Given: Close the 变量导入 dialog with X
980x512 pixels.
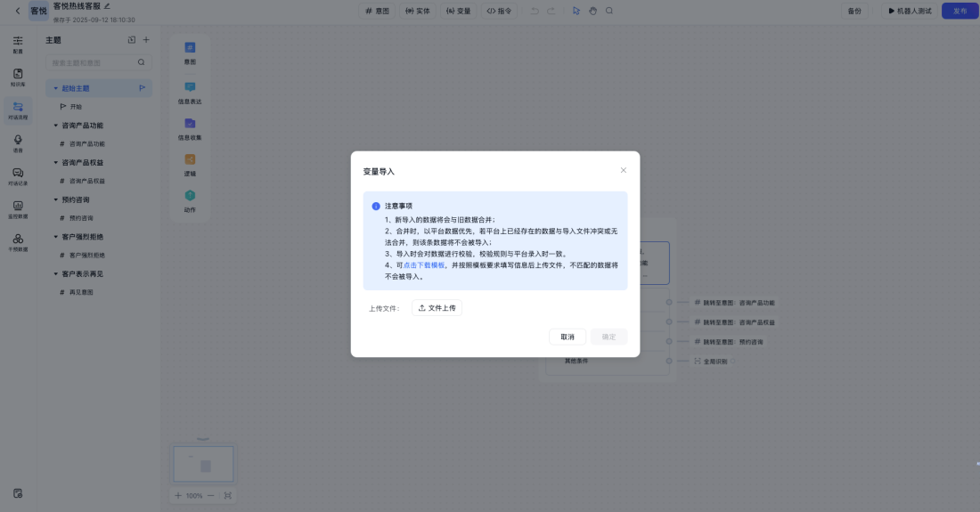Looking at the screenshot, I should (623, 170).
